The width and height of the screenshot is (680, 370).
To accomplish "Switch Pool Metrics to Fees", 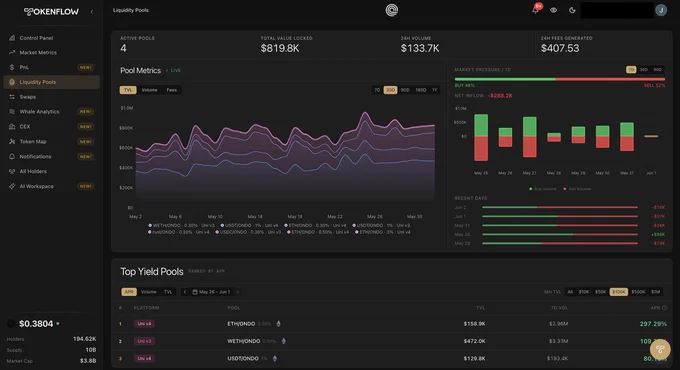I will [172, 90].
